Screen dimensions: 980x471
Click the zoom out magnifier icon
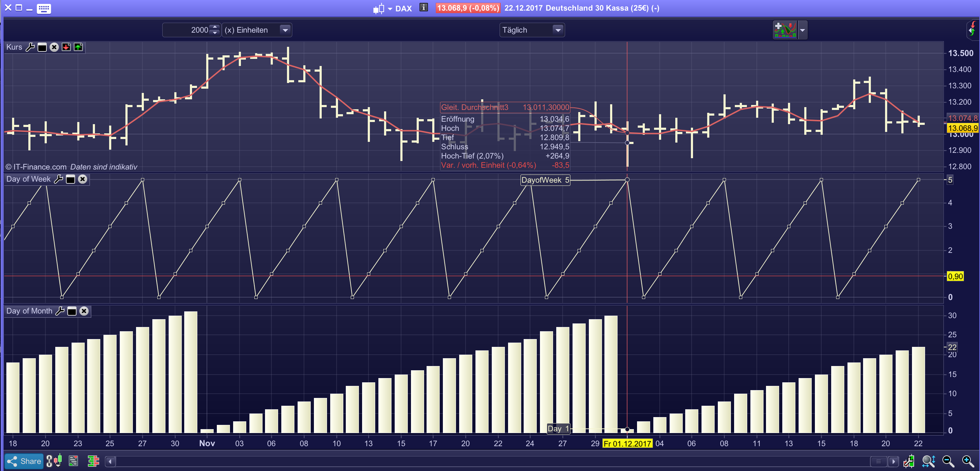tap(948, 461)
